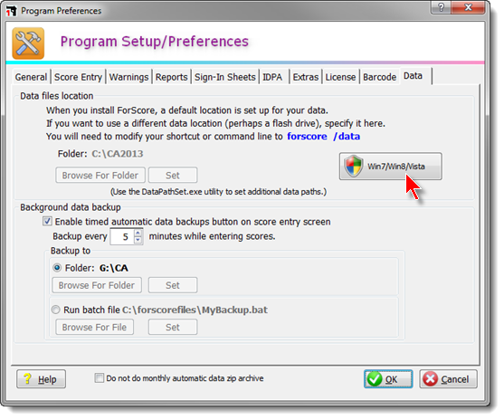The width and height of the screenshot is (504, 420).
Task: Enable Do not do monthly zip archive
Action: point(100,377)
